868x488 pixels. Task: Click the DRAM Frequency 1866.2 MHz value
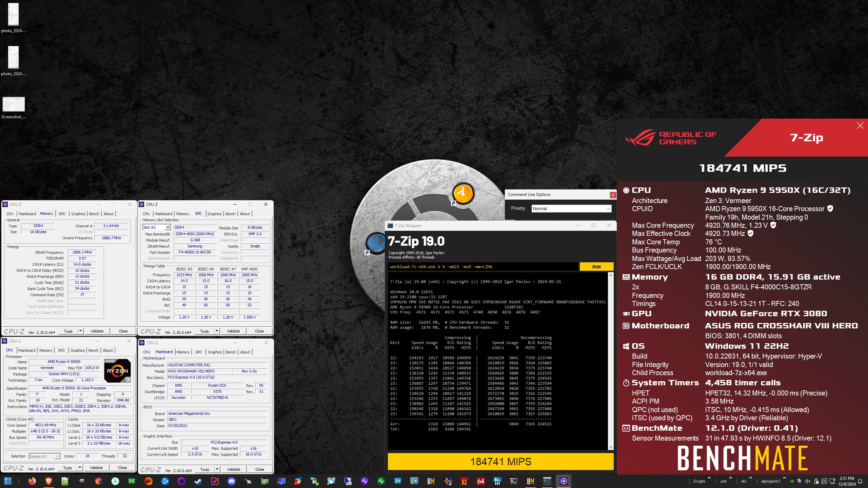click(82, 252)
